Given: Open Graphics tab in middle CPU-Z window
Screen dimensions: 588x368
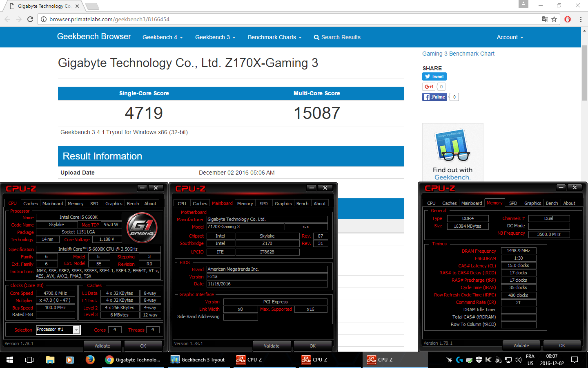Looking at the screenshot, I should [283, 204].
